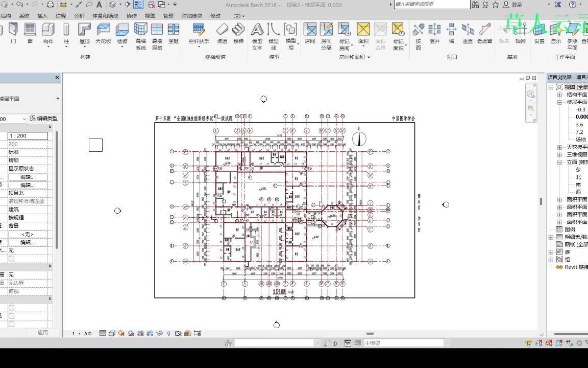
Task: Open the Shaft opening tool
Action: [x=435, y=36]
